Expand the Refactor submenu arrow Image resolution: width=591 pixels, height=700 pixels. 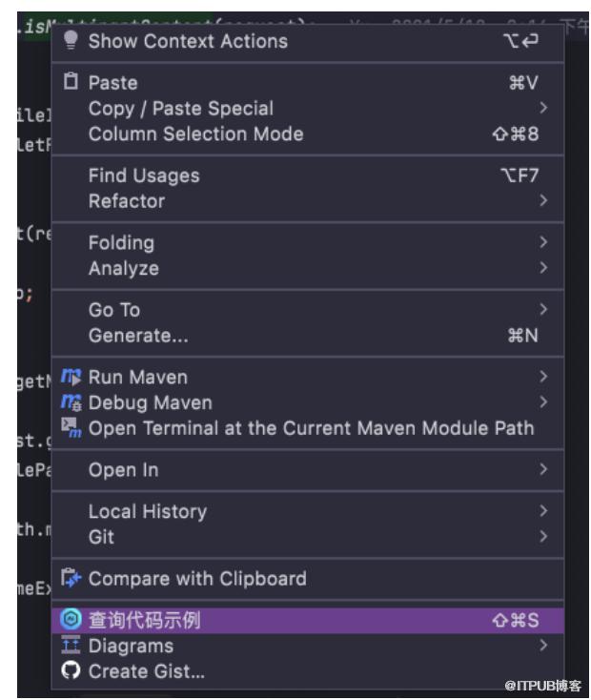(x=543, y=201)
